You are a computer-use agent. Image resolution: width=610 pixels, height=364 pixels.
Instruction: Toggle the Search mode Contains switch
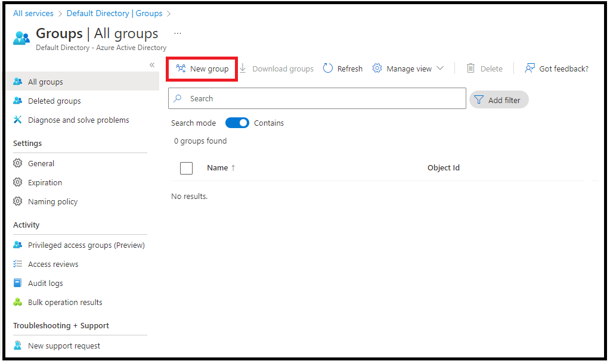[x=237, y=123]
